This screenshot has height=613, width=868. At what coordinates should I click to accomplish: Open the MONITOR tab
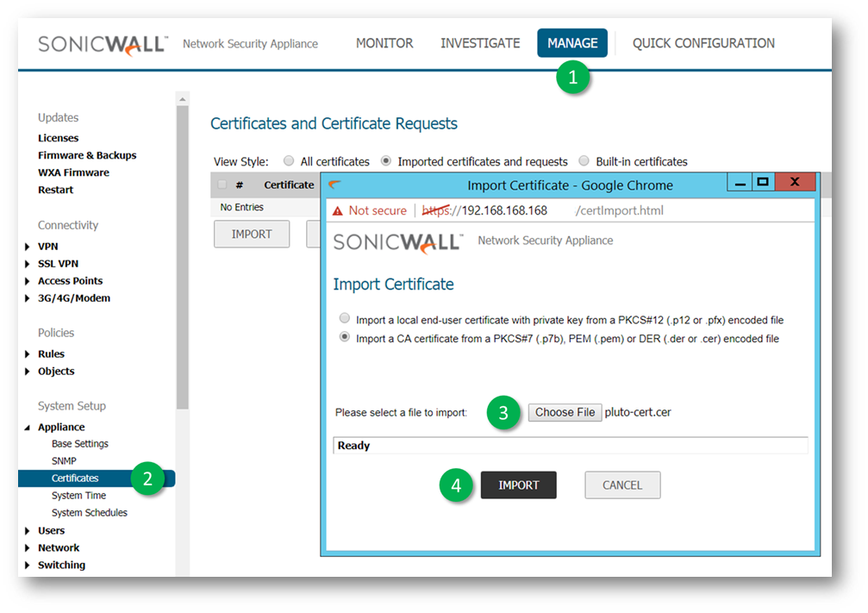pos(384,43)
